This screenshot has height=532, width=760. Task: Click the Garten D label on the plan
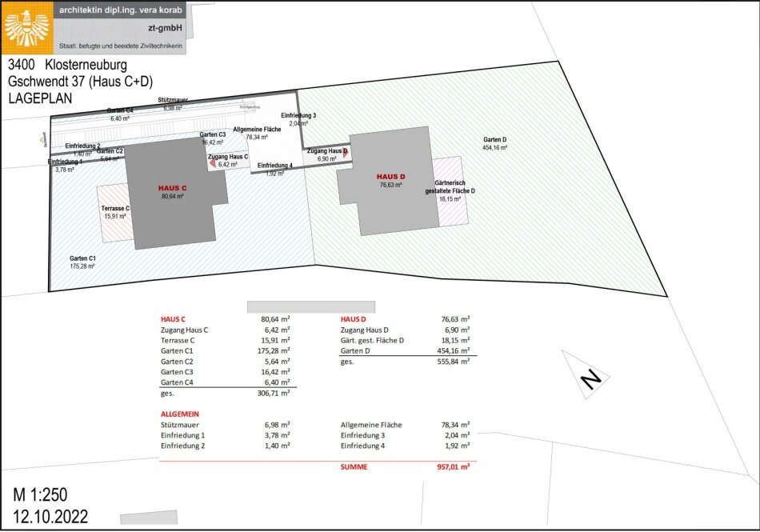(494, 140)
